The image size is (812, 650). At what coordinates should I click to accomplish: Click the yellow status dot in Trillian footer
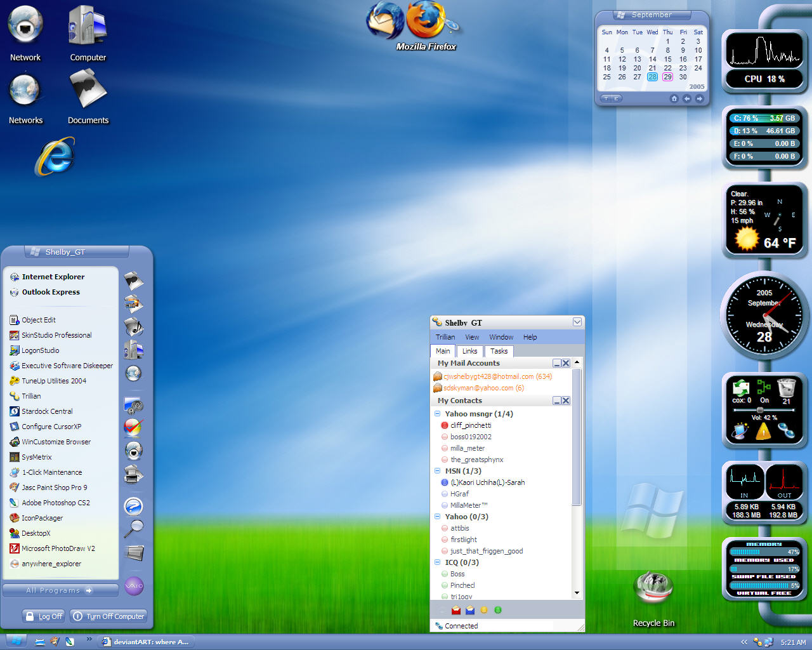(484, 610)
